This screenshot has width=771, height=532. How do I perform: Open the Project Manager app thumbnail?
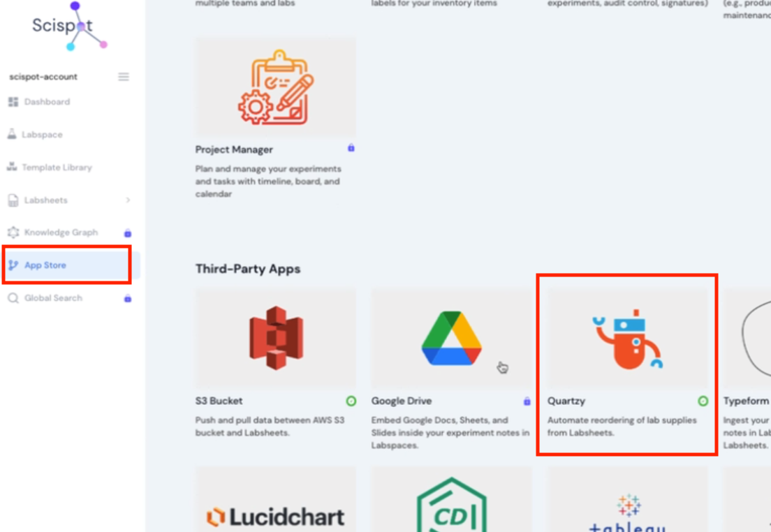click(x=275, y=87)
